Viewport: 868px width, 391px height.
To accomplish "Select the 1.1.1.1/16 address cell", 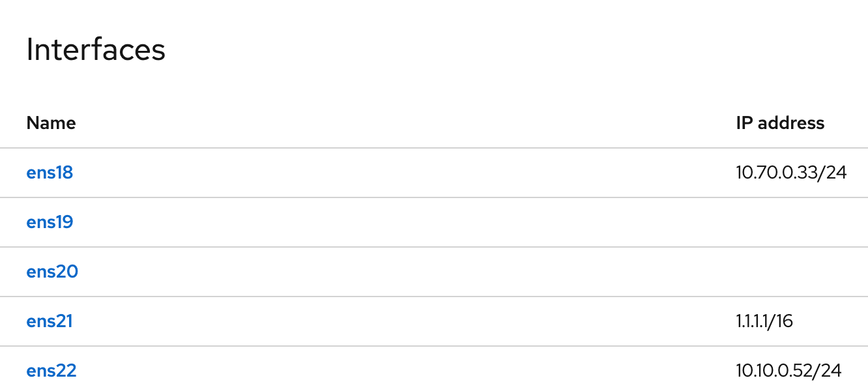I will point(764,321).
